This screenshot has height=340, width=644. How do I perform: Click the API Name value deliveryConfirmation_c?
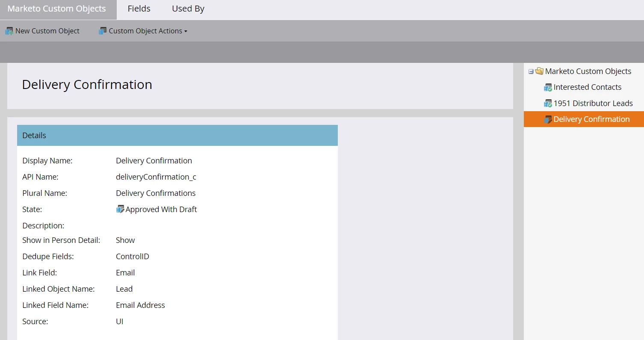pyautogui.click(x=156, y=177)
